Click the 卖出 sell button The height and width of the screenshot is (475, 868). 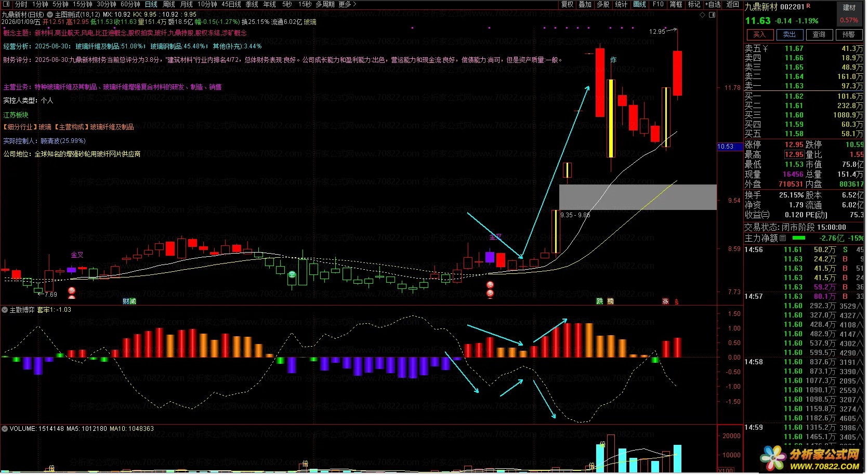click(x=789, y=34)
